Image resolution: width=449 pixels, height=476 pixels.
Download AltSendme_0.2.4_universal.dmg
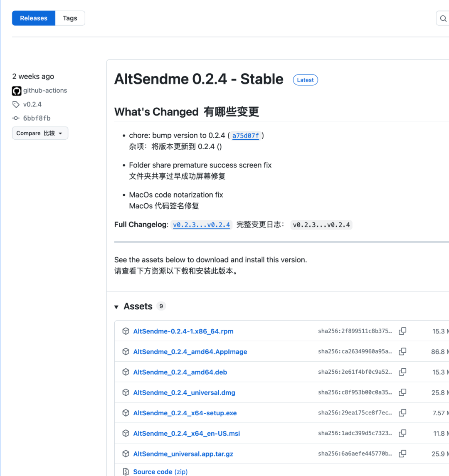coord(184,392)
